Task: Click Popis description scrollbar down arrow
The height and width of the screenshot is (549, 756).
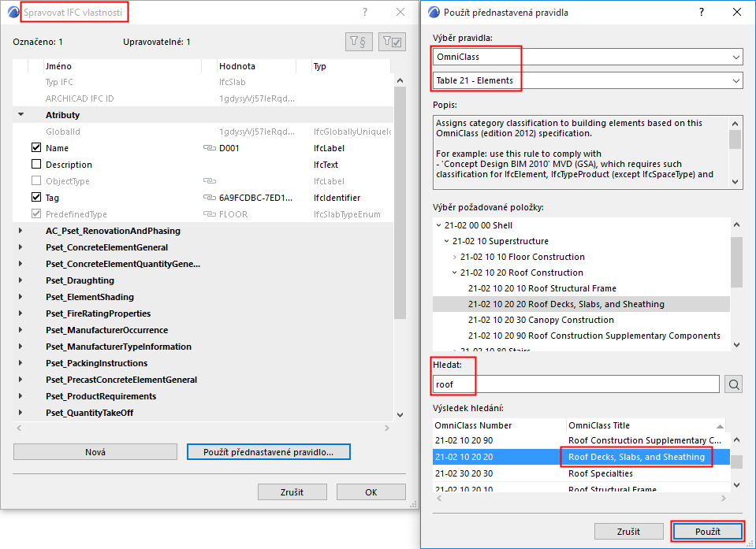Action: 736,181
